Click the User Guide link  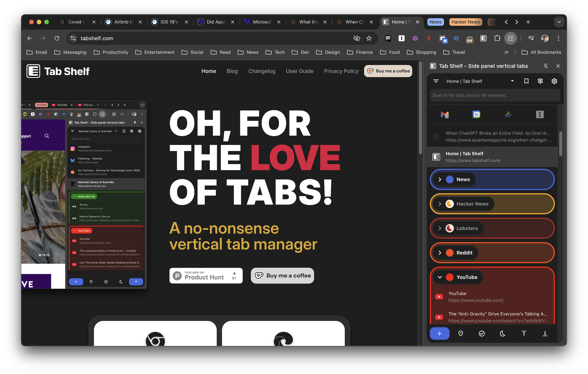300,71
